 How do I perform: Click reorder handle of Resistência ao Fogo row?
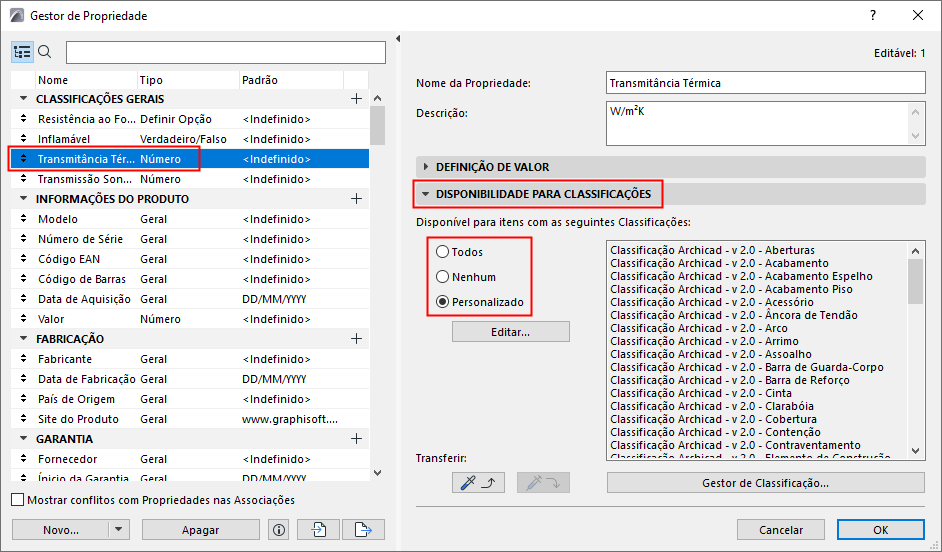coord(23,119)
